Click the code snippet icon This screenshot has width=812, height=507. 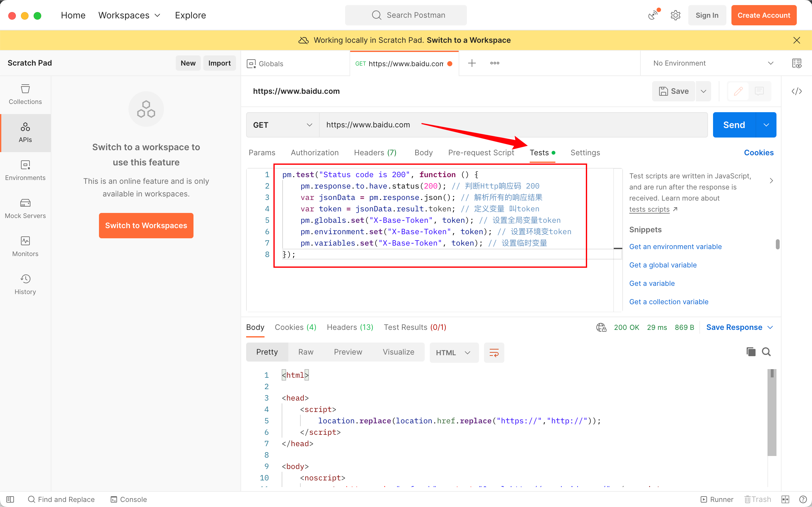click(796, 91)
